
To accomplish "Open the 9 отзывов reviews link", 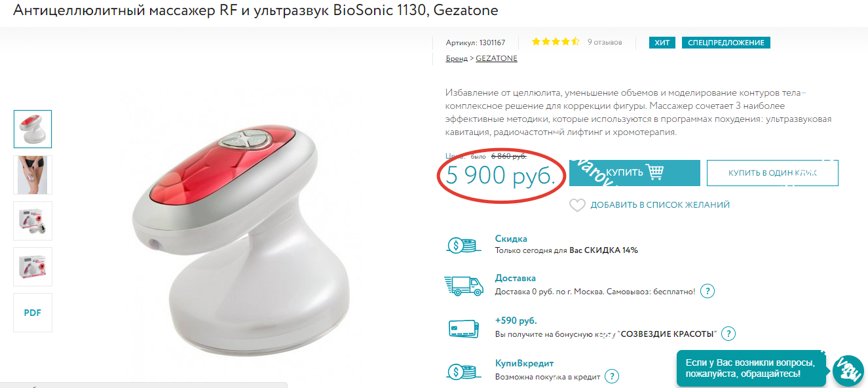I will 605,42.
